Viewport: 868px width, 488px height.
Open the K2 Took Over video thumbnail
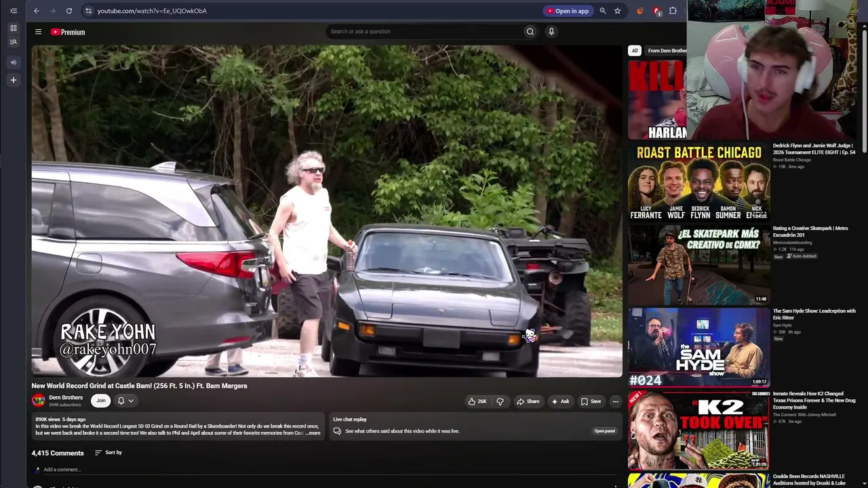click(x=698, y=430)
